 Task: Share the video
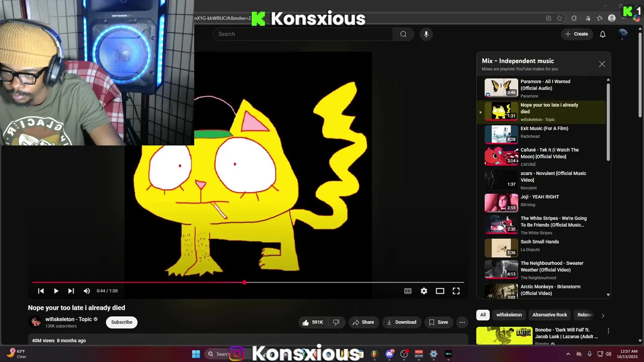[x=363, y=322]
